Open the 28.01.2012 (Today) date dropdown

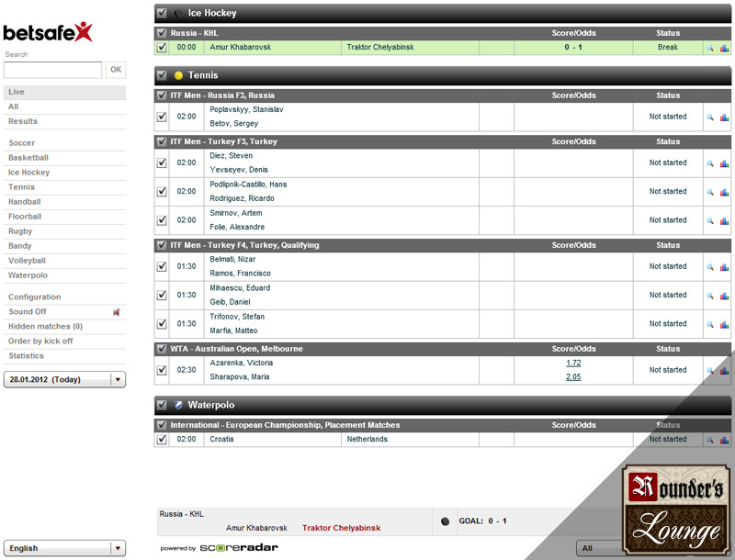tap(64, 379)
